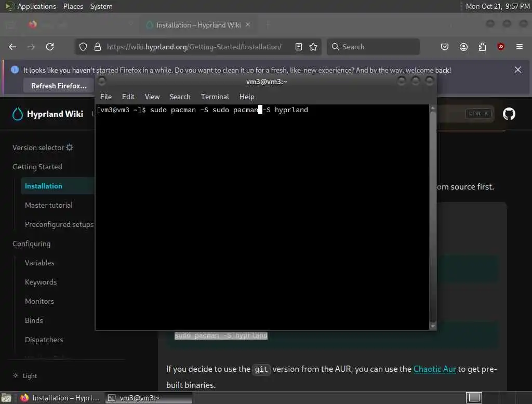Go back in Firefox history
532x404 pixels.
coord(12,47)
